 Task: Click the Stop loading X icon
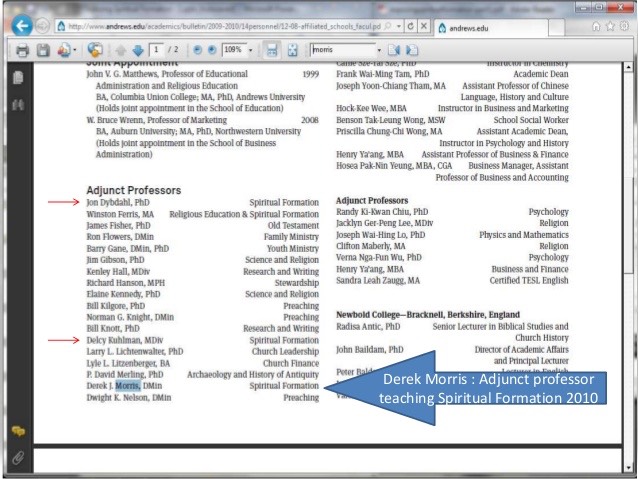pyautogui.click(x=424, y=26)
